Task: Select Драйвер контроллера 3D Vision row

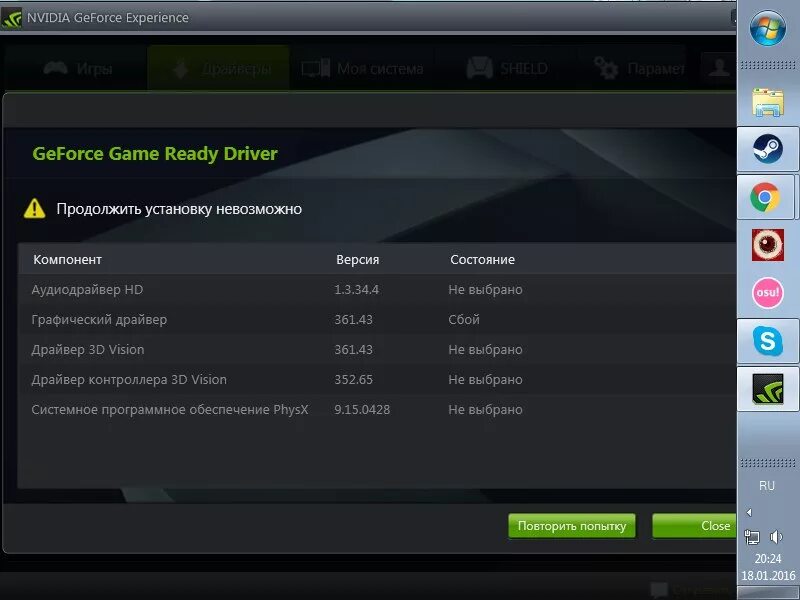Action: click(x=378, y=380)
